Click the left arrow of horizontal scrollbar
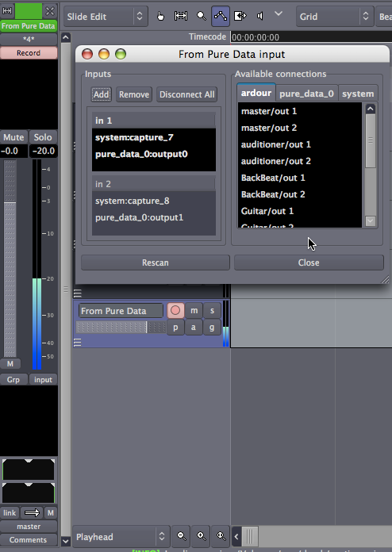 [x=236, y=537]
